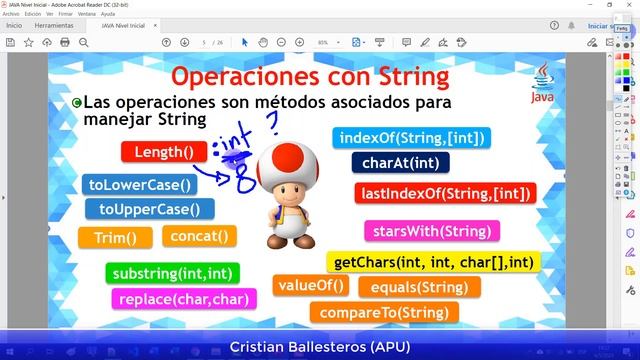Switch to the Herramientas tab
640x360 pixels.
click(x=54, y=25)
